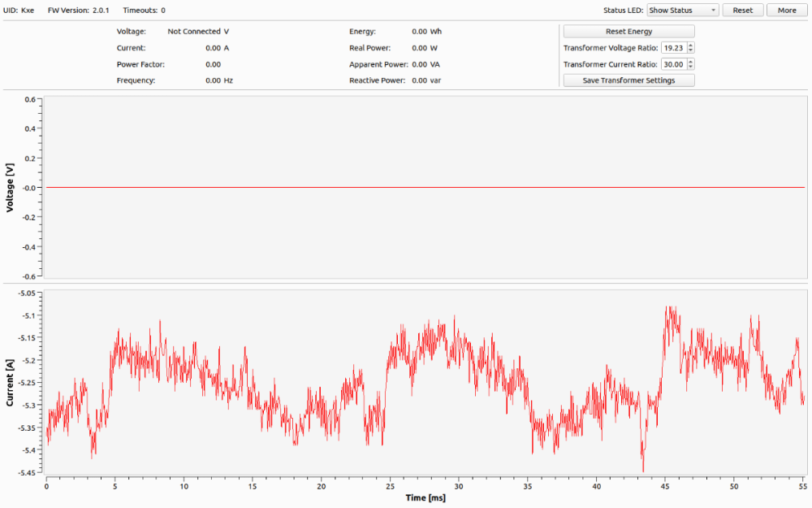This screenshot has width=812, height=508.
Task: Focus the Transformer Voltage Ratio field
Action: click(673, 48)
